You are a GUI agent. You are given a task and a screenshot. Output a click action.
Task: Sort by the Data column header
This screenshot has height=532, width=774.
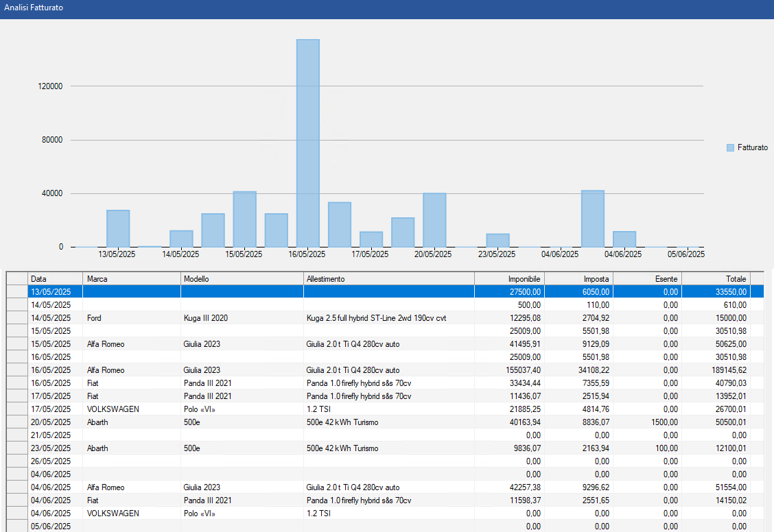tap(54, 279)
